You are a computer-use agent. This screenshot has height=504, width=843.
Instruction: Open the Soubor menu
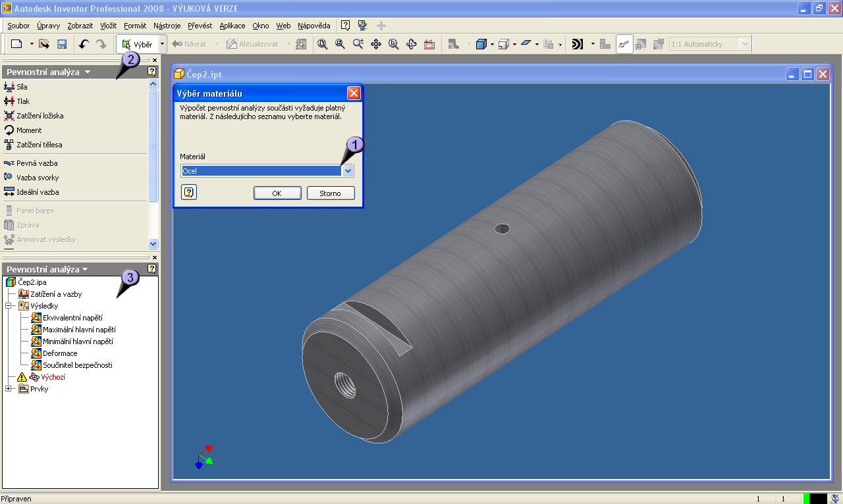(x=18, y=26)
